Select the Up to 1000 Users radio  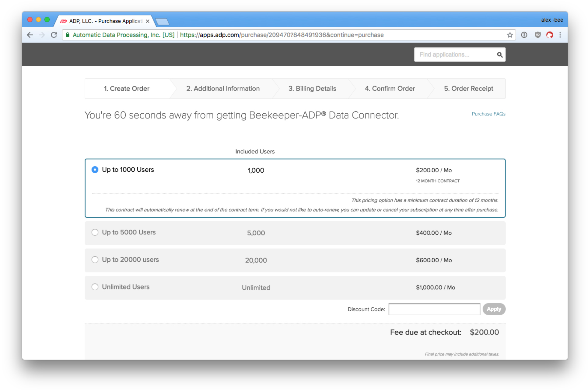tap(95, 170)
